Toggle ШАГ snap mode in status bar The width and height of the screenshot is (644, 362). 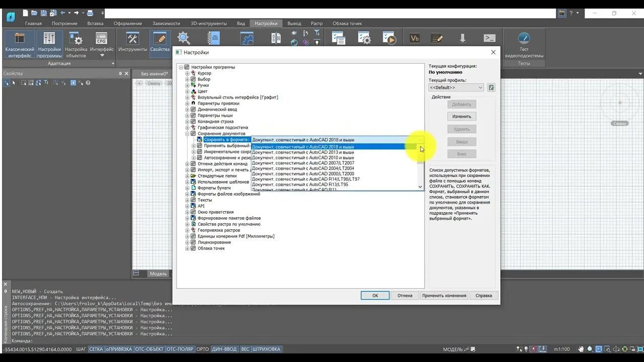coord(81,349)
